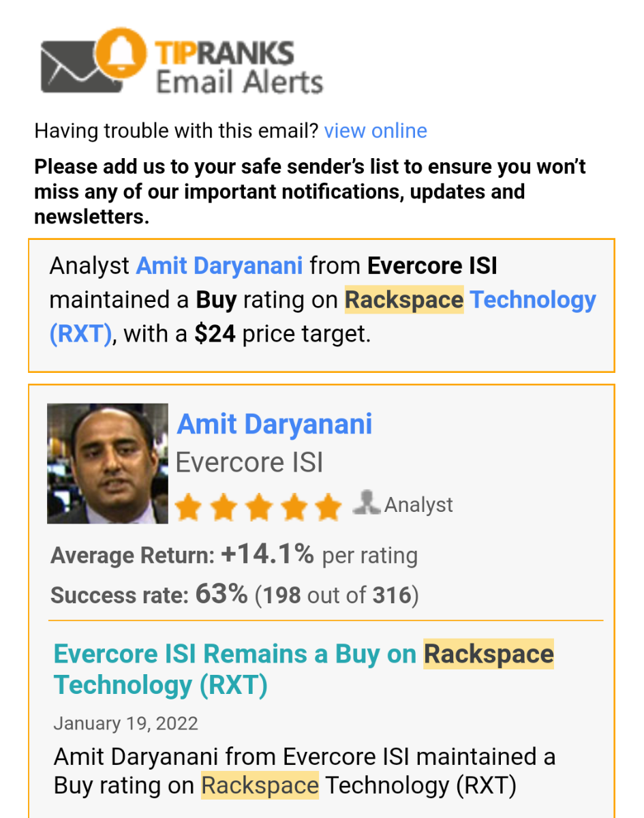This screenshot has width=644, height=818.
Task: Click the 63% success rate value
Action: point(221,595)
